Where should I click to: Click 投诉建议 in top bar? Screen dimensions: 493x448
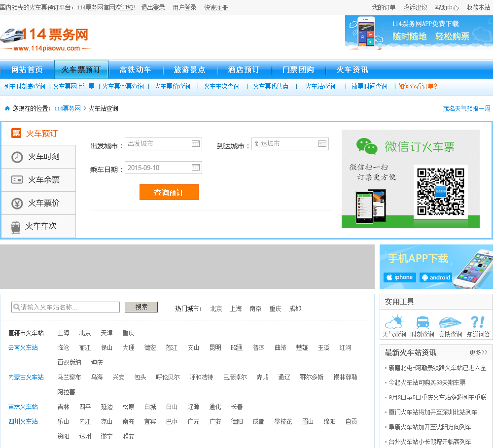[415, 7]
